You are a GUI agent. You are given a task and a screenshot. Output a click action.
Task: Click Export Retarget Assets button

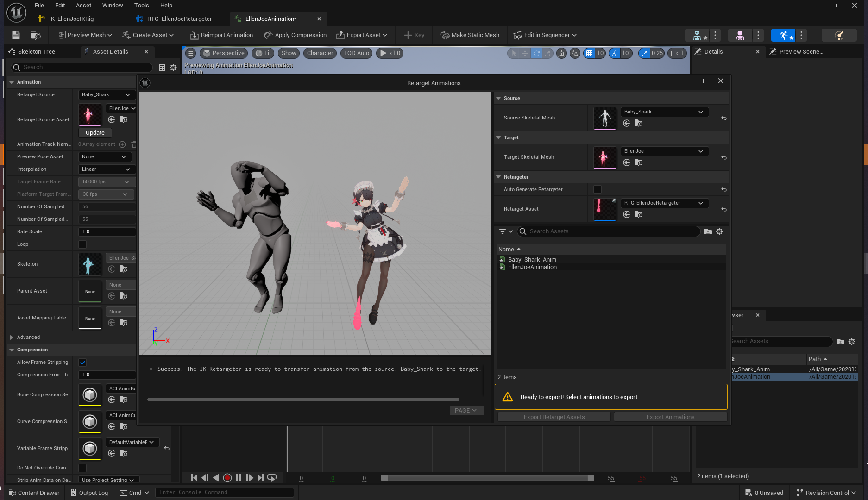pos(554,417)
